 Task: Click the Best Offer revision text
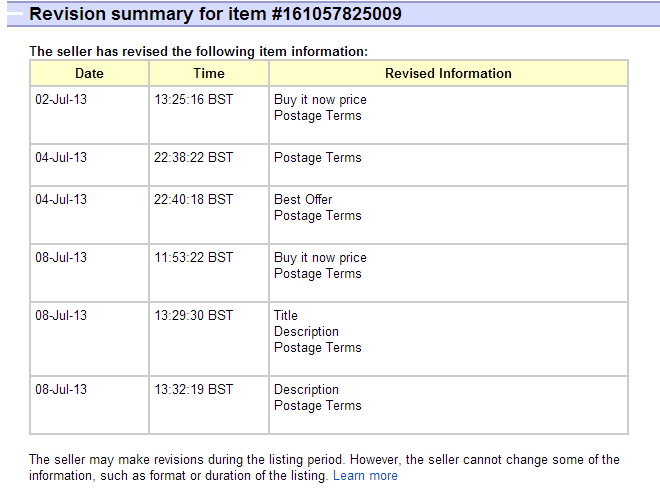[303, 200]
